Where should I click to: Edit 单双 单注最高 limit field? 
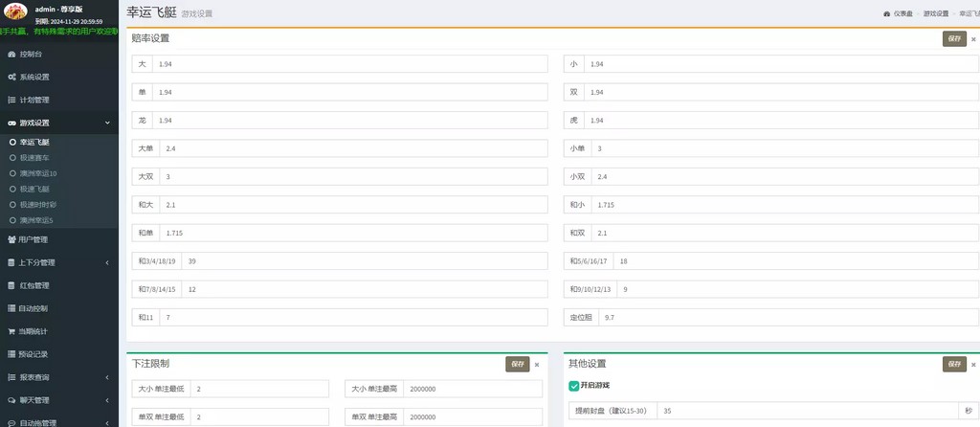473,417
